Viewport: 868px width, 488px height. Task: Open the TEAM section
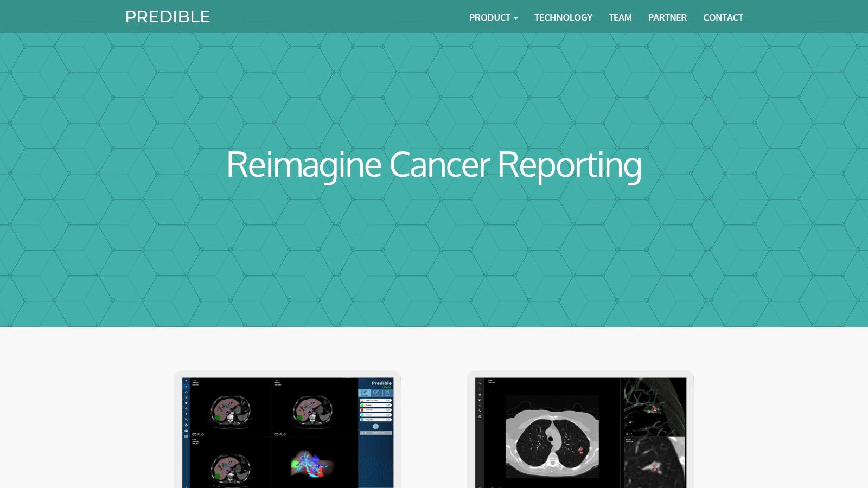tap(620, 17)
